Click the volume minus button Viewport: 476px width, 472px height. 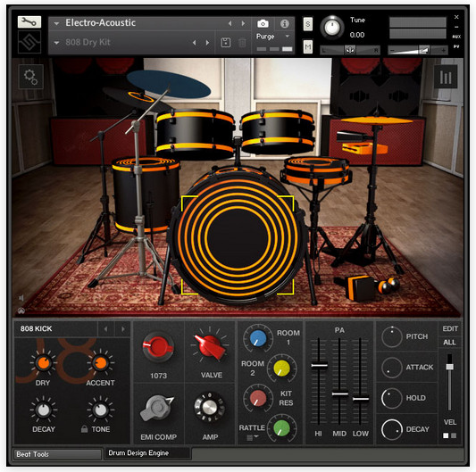[x=393, y=50]
